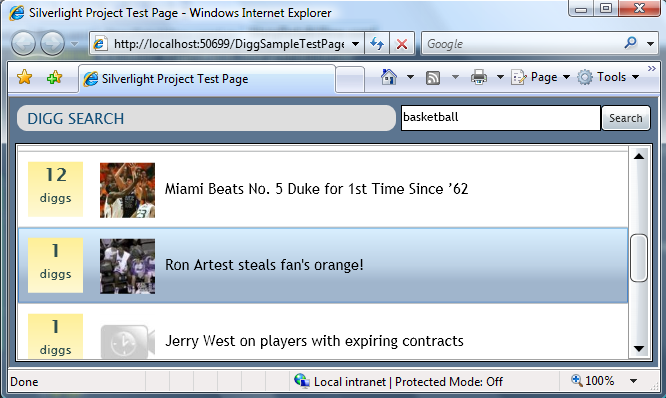Click the zoom magnifier 100% icon
The height and width of the screenshot is (398, 666).
click(577, 380)
